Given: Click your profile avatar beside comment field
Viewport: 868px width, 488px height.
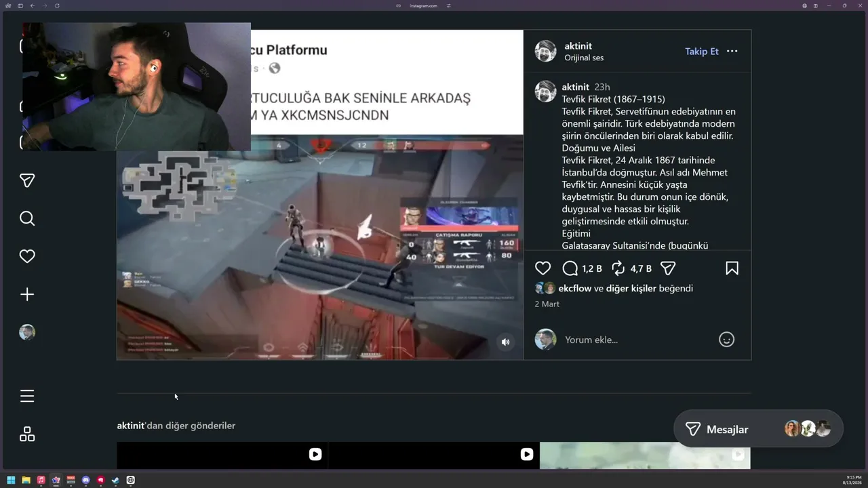Looking at the screenshot, I should click(545, 340).
